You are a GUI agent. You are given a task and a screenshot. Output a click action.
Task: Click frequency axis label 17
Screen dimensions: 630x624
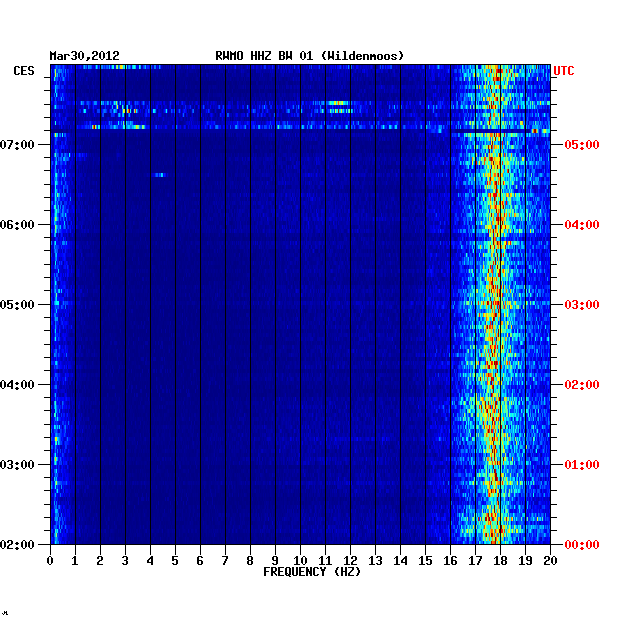475,561
